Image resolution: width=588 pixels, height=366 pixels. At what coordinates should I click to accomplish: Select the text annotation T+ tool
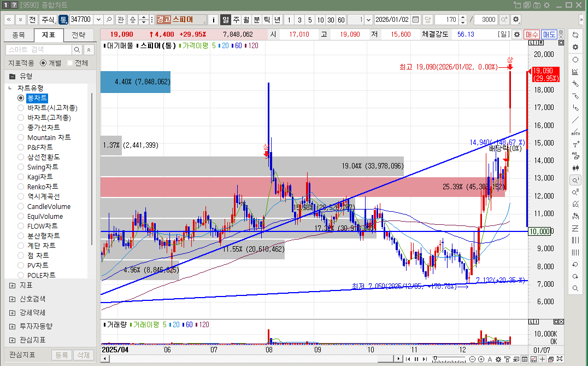pyautogui.click(x=575, y=144)
